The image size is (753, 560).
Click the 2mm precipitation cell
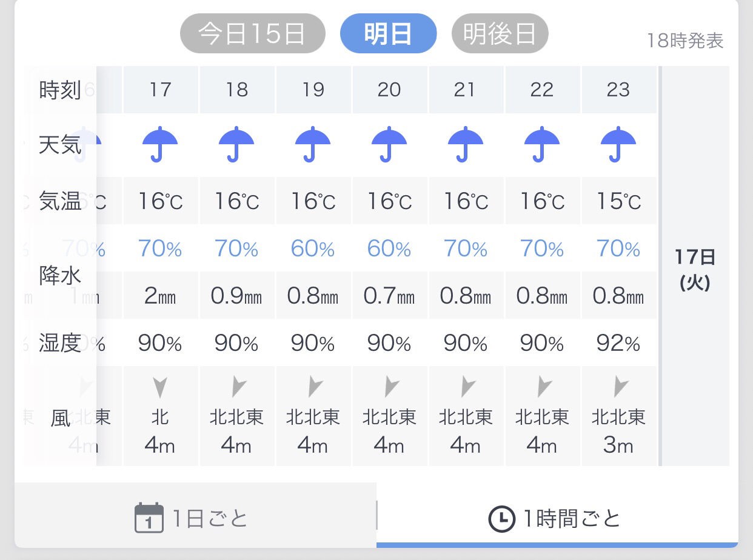click(161, 296)
